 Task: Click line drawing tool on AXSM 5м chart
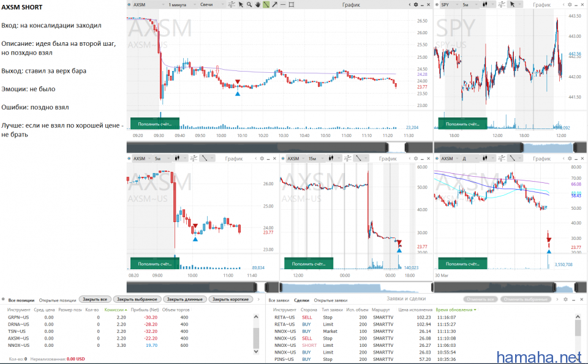(x=205, y=158)
